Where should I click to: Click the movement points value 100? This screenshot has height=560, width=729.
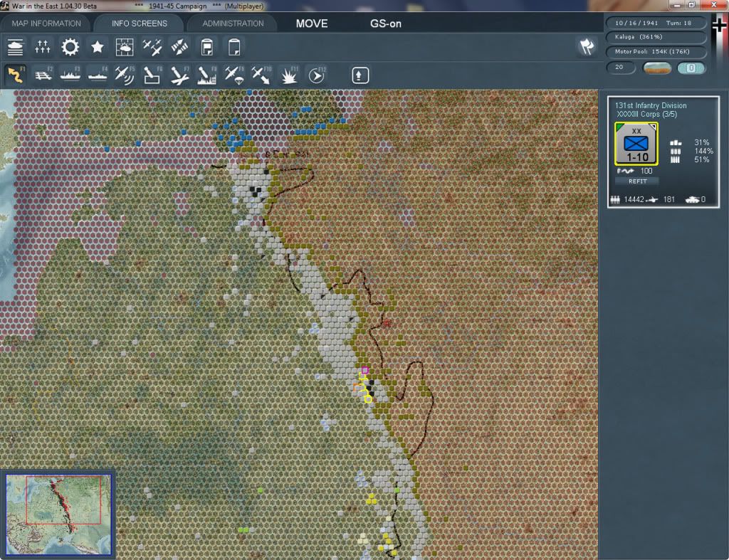pos(646,171)
